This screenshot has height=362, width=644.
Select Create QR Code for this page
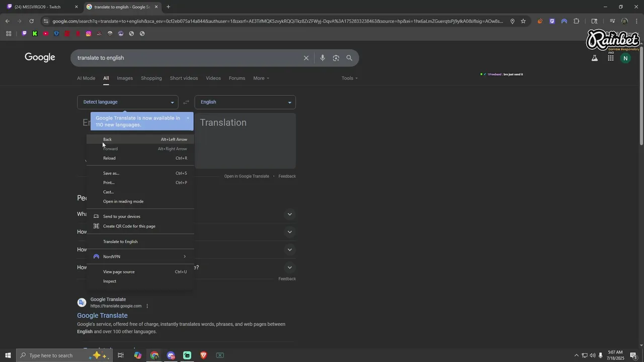tap(140, 226)
